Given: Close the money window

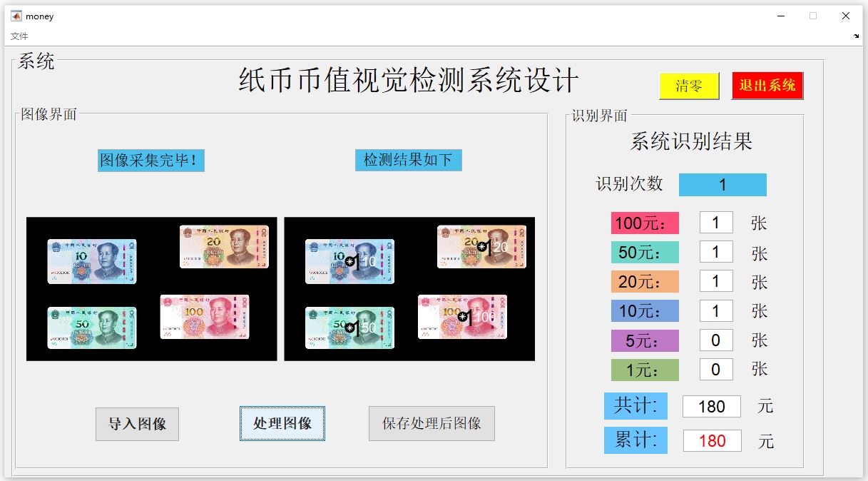Looking at the screenshot, I should click(846, 16).
